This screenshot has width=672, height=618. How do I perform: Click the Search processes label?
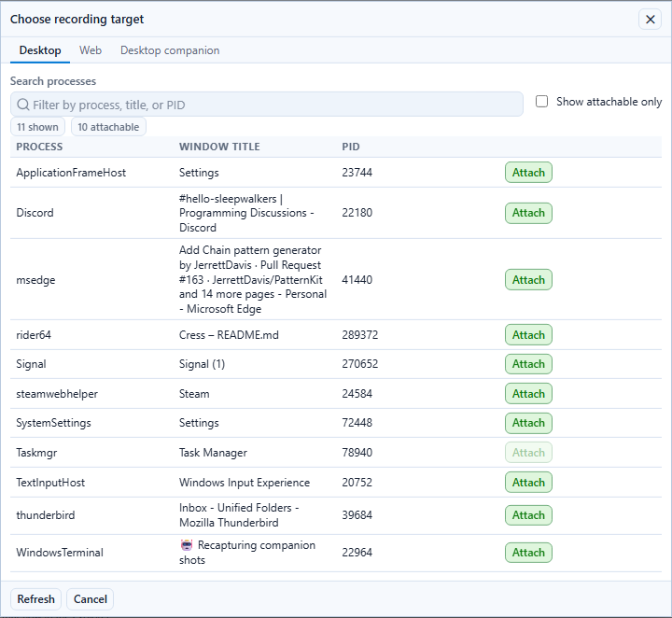53,81
